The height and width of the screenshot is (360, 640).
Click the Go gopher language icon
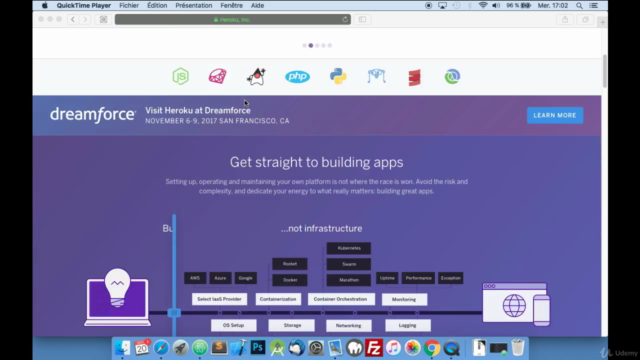pos(376,76)
